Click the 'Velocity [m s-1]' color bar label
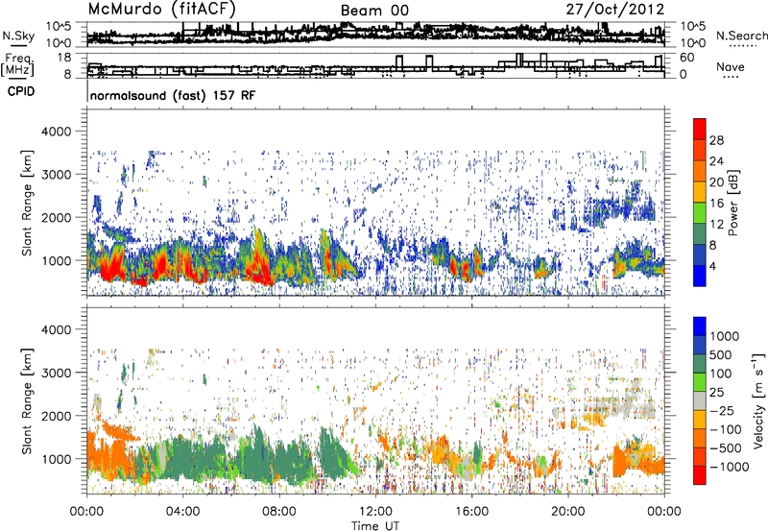768x532 pixels. [x=758, y=400]
